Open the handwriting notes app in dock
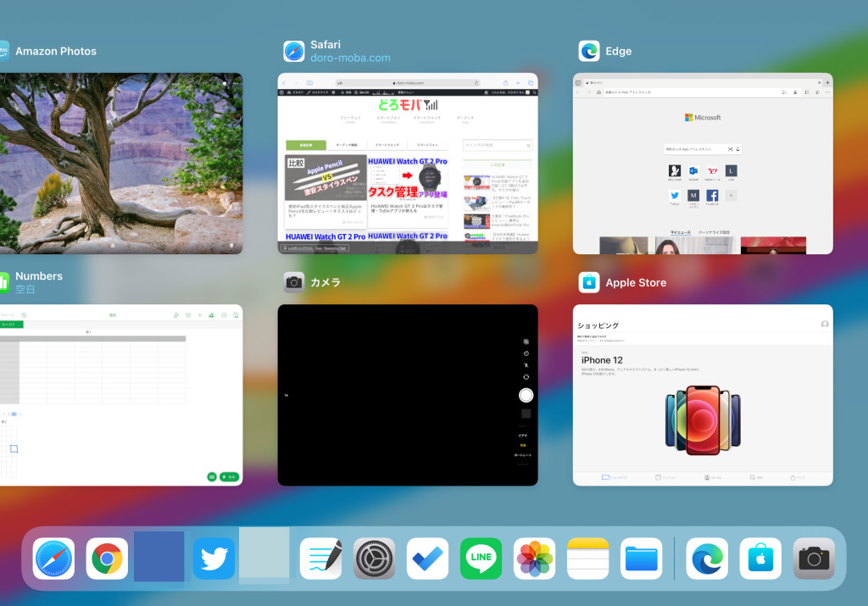Image resolution: width=868 pixels, height=606 pixels. point(321,559)
